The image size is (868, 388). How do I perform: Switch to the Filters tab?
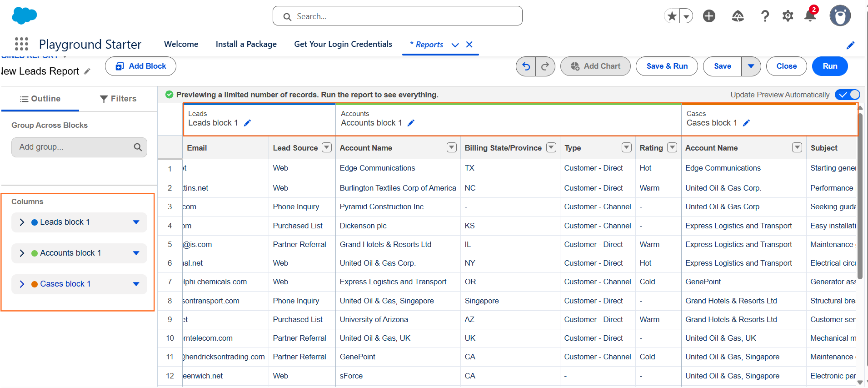tap(118, 99)
